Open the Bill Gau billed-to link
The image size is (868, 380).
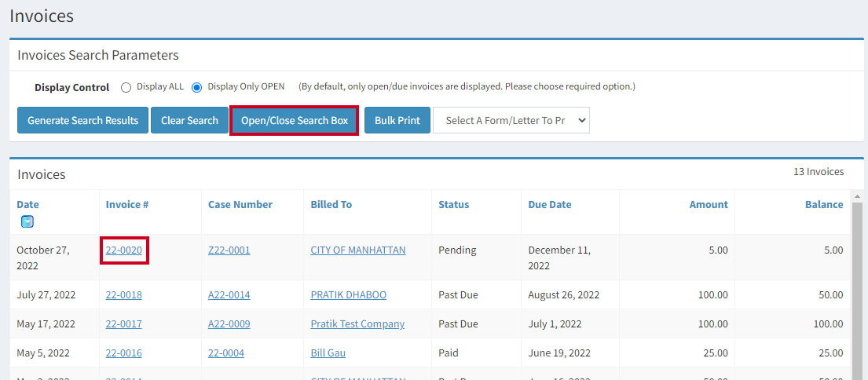(328, 353)
